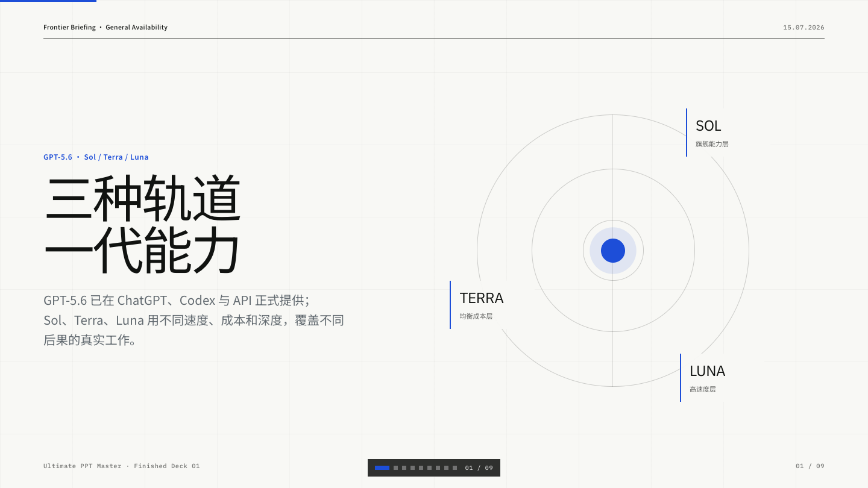
Task: Click the paragraph line starting "Sol、Terra、Luna 用不同速度"
Action: coord(193,320)
